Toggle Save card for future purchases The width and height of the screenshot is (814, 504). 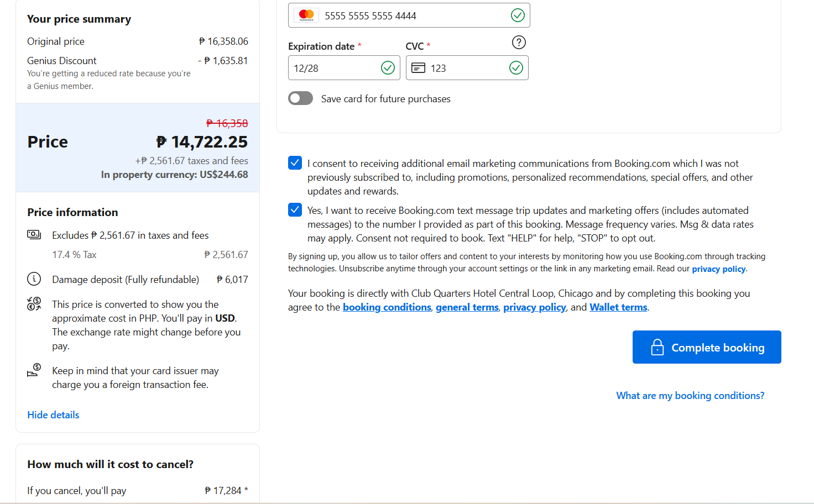click(300, 98)
